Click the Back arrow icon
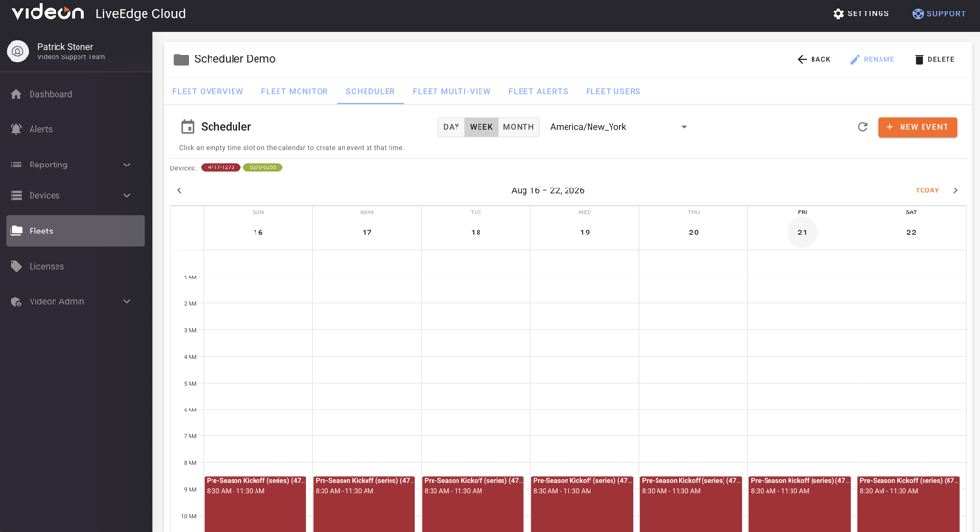980x532 pixels. (x=802, y=59)
